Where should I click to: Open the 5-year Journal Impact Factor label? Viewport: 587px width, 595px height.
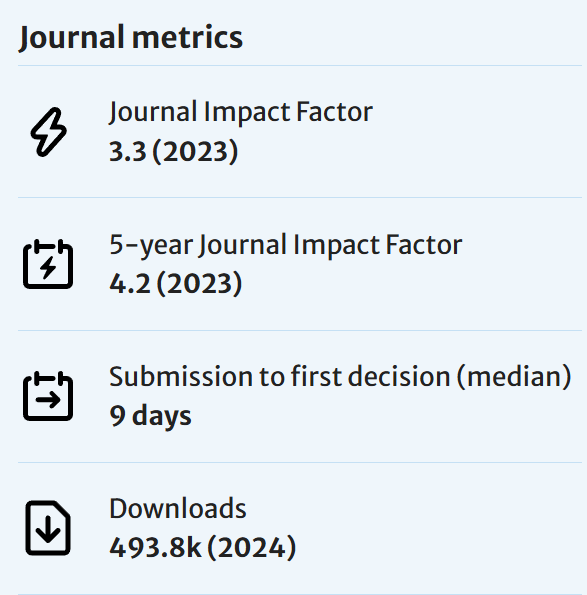coord(286,245)
